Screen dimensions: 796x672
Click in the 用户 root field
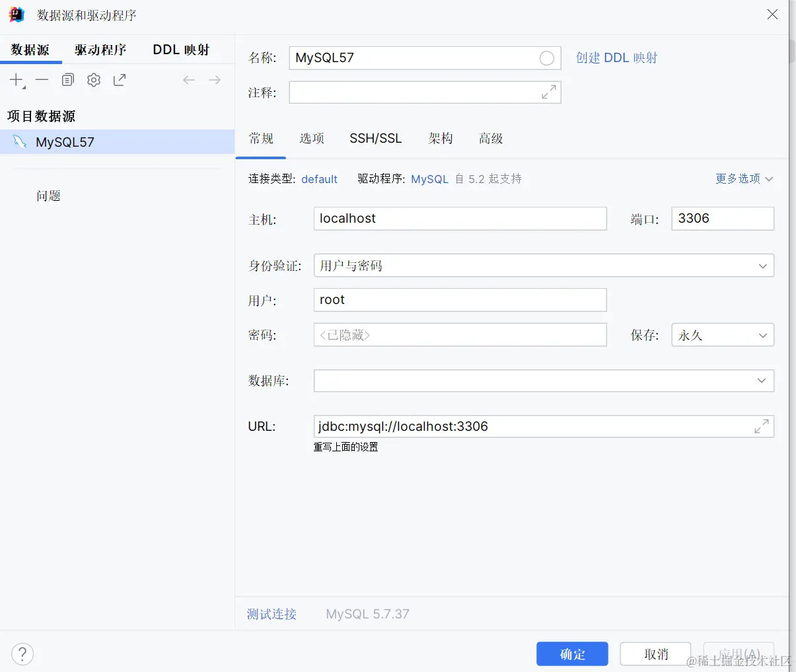(460, 300)
